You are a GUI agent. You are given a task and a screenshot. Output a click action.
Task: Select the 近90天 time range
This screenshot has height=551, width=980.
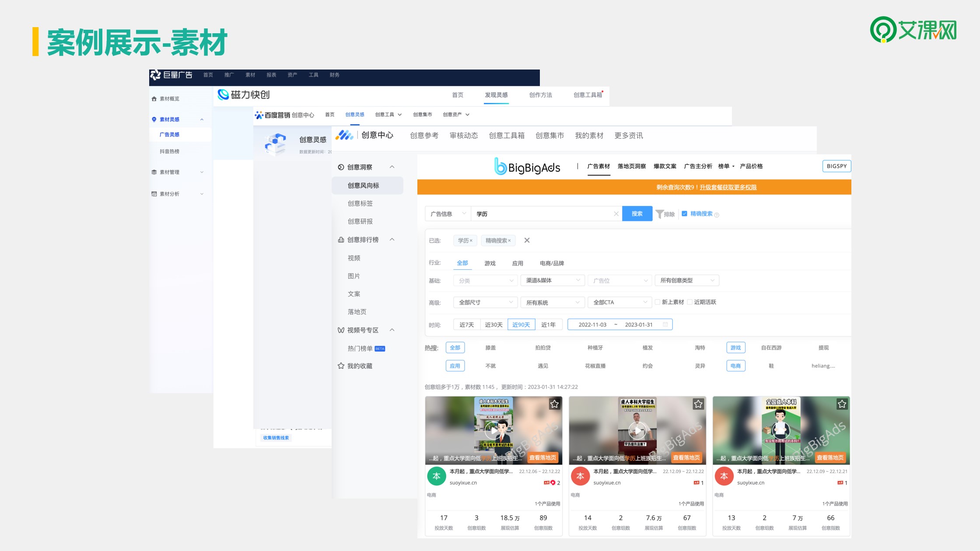pyautogui.click(x=521, y=324)
